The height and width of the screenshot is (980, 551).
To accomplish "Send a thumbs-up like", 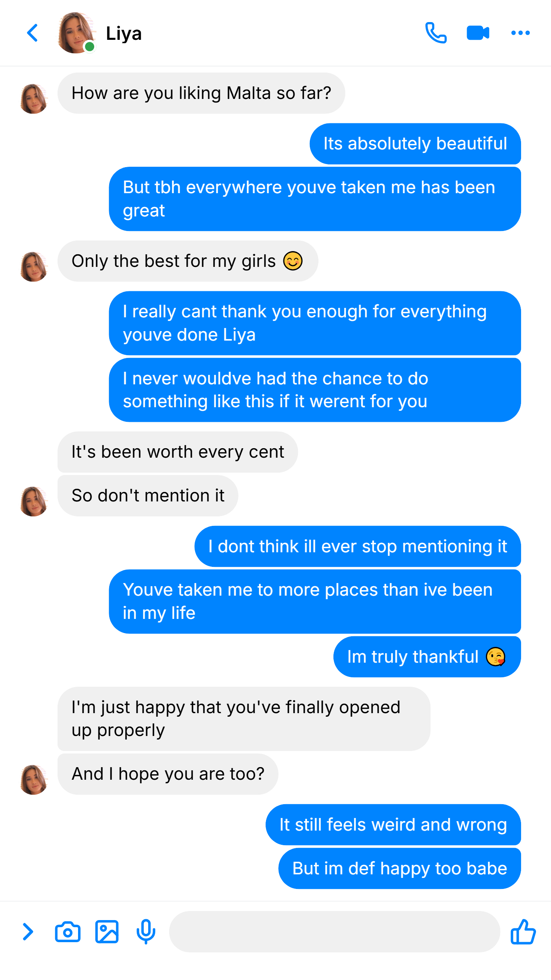I will point(523,932).
